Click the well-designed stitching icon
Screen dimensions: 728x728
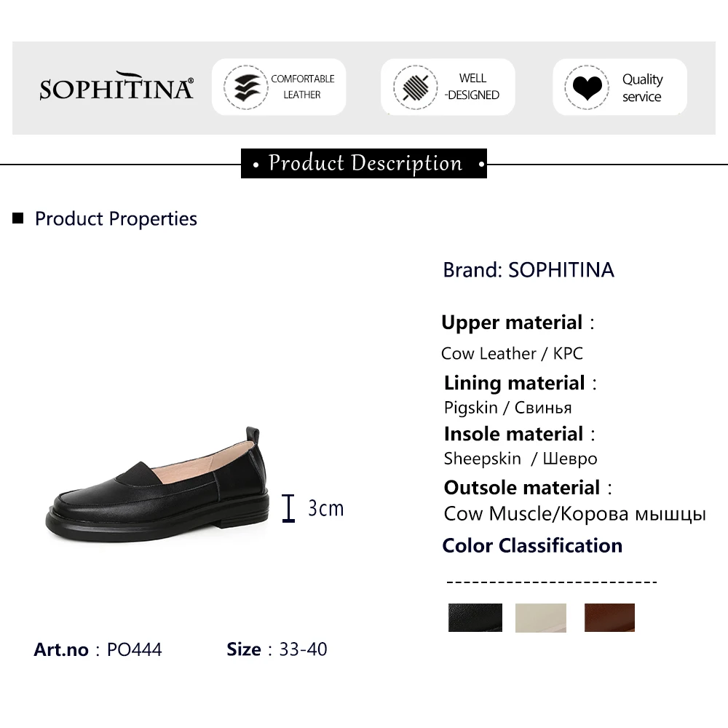pos(414,87)
